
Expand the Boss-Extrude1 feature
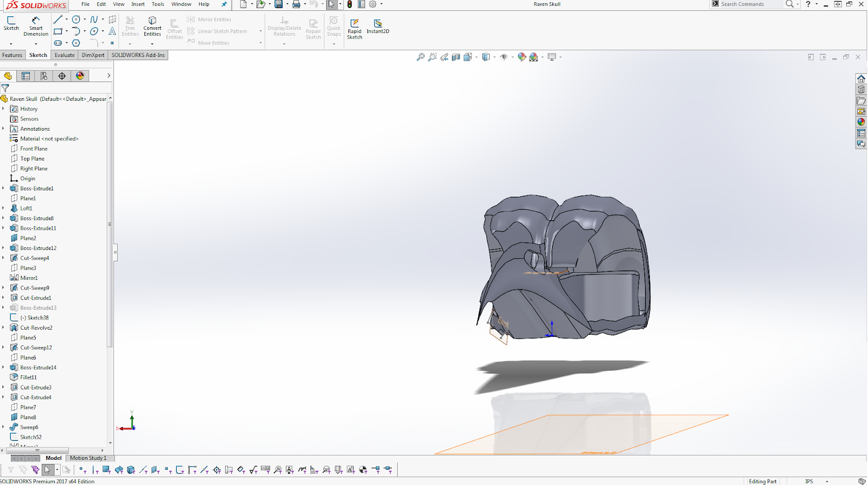point(3,188)
